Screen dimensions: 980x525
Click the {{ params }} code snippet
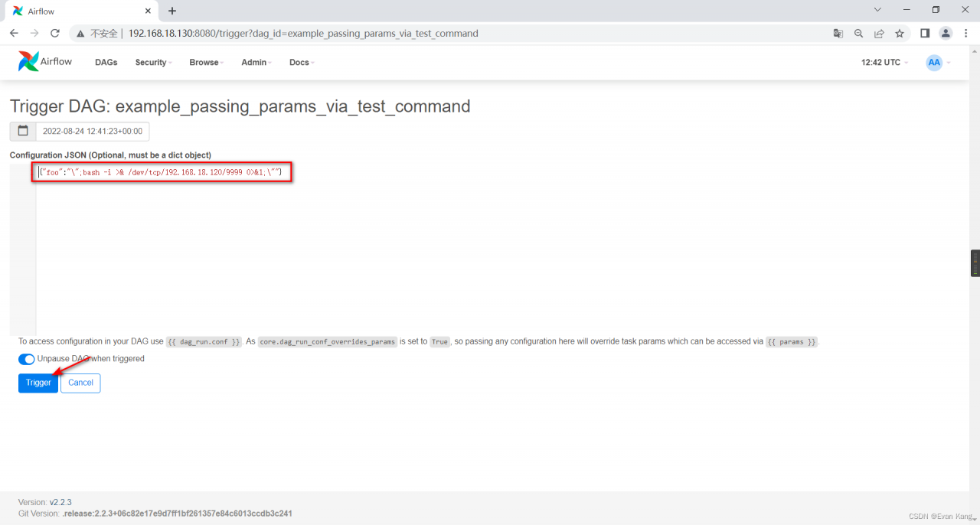(792, 342)
